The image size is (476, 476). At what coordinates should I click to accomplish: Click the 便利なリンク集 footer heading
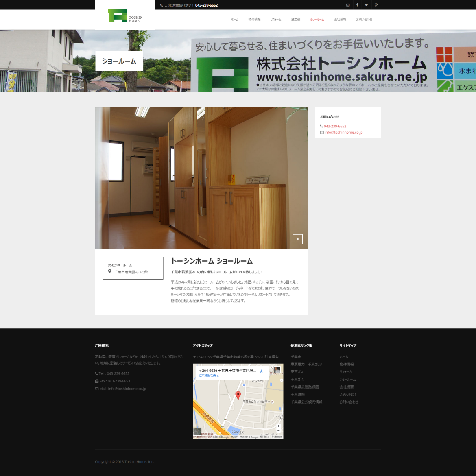[x=301, y=345]
